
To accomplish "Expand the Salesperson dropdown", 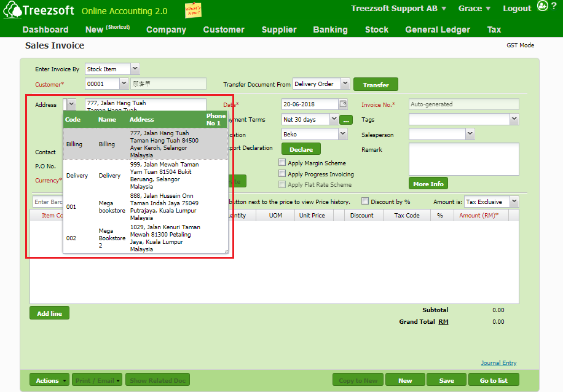I will pyautogui.click(x=470, y=134).
